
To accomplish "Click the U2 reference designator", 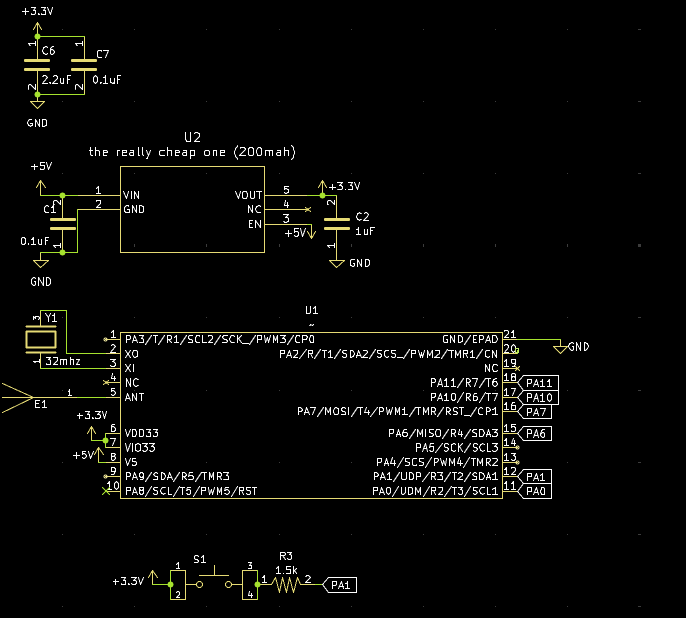I will [192, 137].
